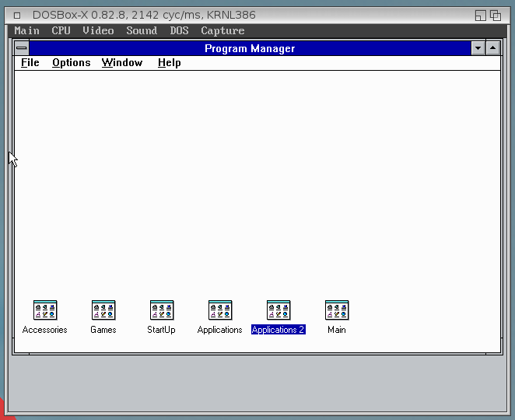Open the DOSBox-X CPU menu
Viewport: 515px width, 420px height.
point(61,31)
